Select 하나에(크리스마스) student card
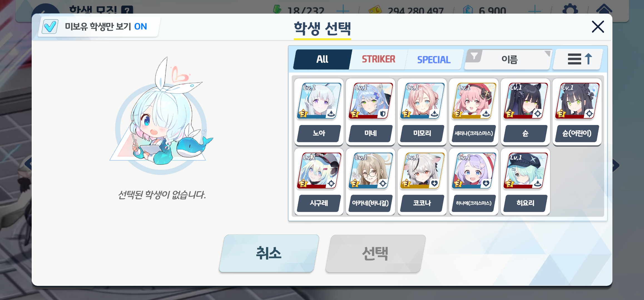The width and height of the screenshot is (644, 300). (474, 182)
